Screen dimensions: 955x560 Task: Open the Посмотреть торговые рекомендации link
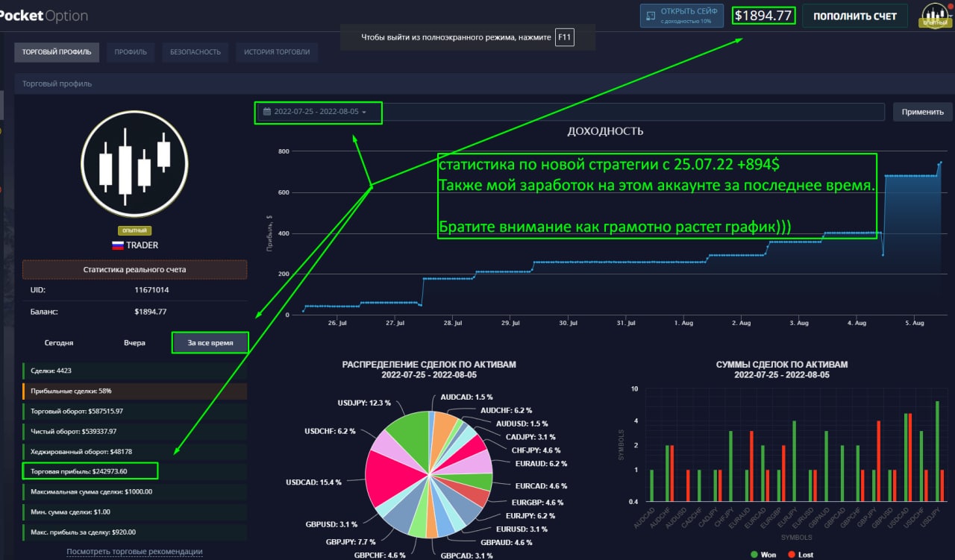tap(134, 552)
